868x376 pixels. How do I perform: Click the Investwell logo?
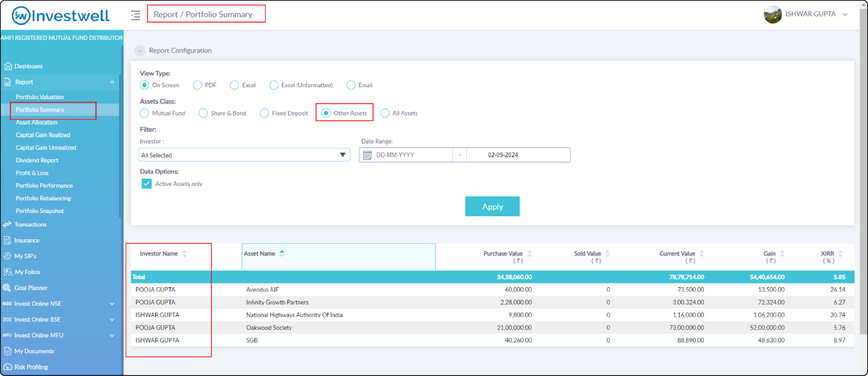61,15
